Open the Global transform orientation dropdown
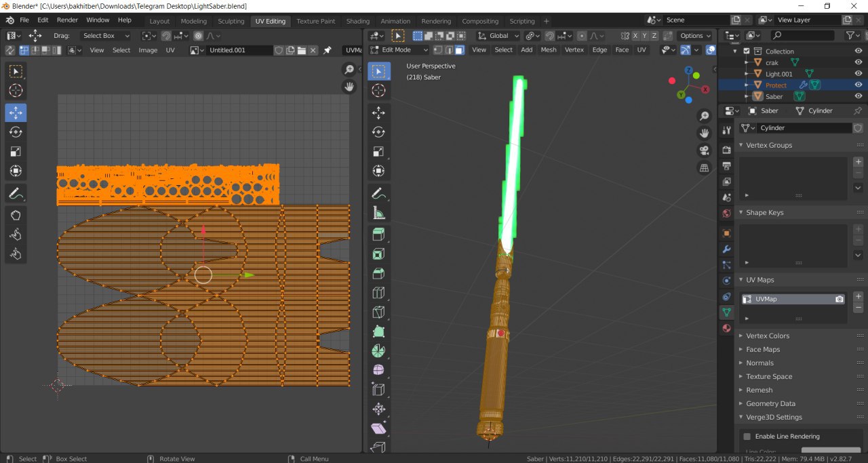 tap(498, 36)
